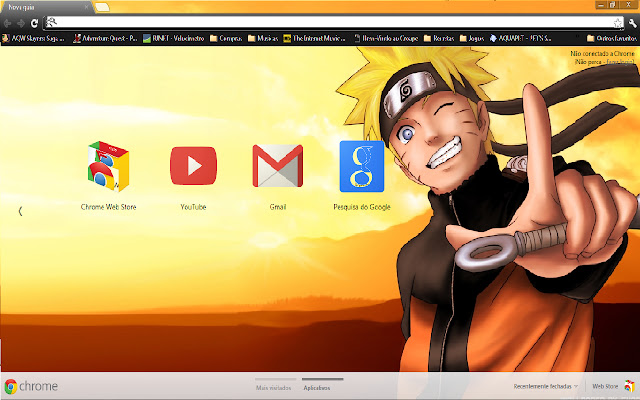Click the magnifier icon in address bar
Image resolution: width=640 pixels, height=400 pixels.
click(x=51, y=22)
